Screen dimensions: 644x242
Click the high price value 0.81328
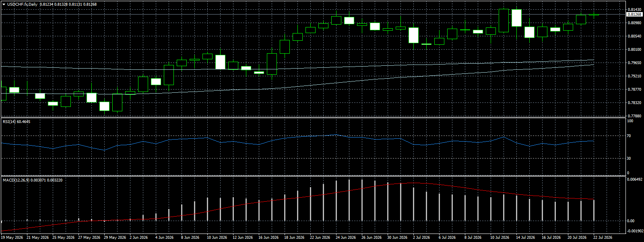pyautogui.click(x=61, y=4)
